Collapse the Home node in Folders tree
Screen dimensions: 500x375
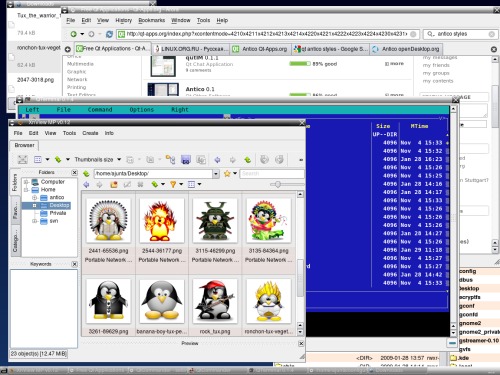26,190
